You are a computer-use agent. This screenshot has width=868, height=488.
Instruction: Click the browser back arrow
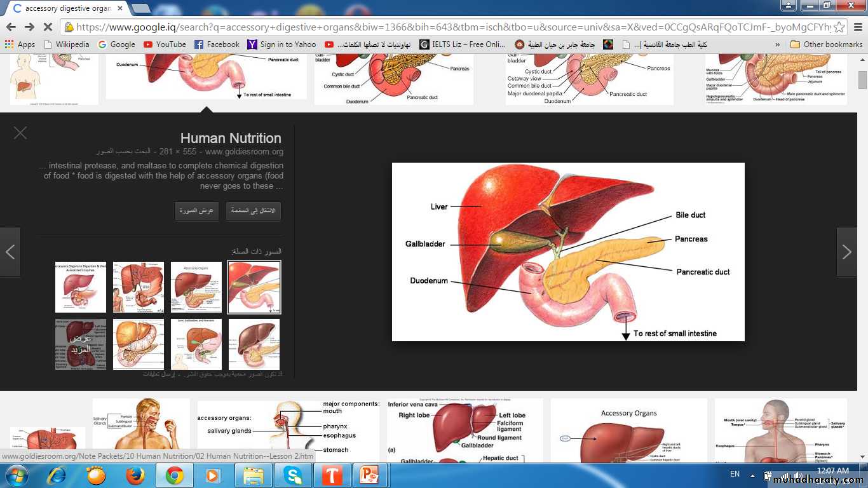pos(11,27)
